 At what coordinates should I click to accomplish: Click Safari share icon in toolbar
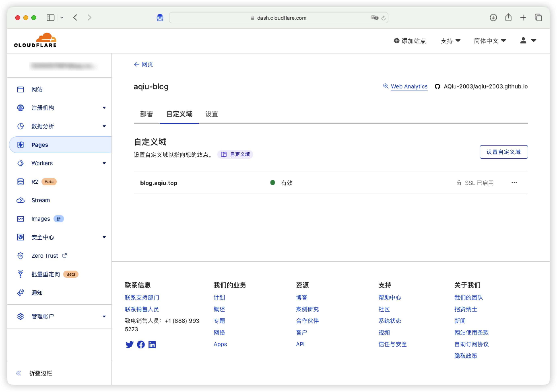[x=508, y=18]
